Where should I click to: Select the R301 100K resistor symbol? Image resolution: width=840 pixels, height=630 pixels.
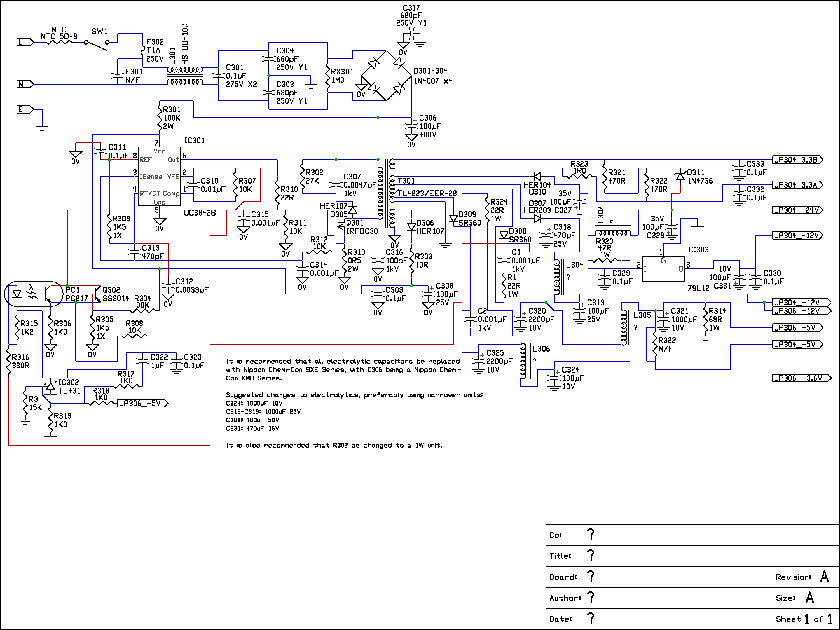(x=160, y=118)
